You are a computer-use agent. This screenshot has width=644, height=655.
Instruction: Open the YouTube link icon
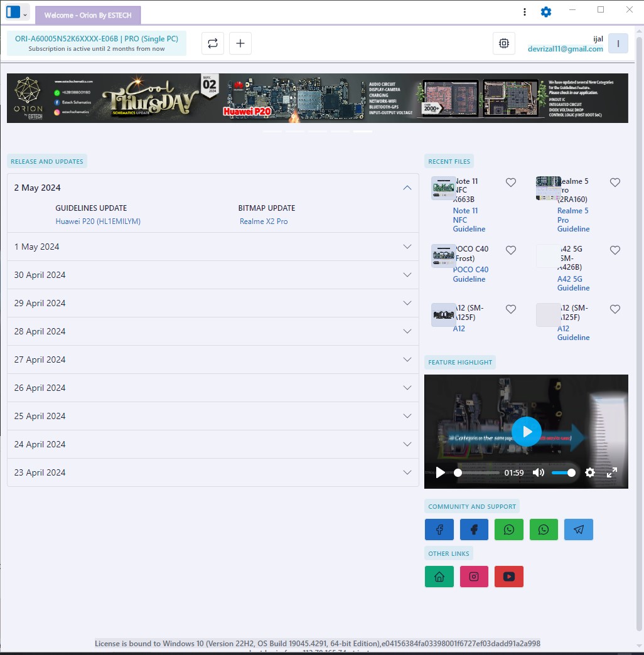point(508,577)
